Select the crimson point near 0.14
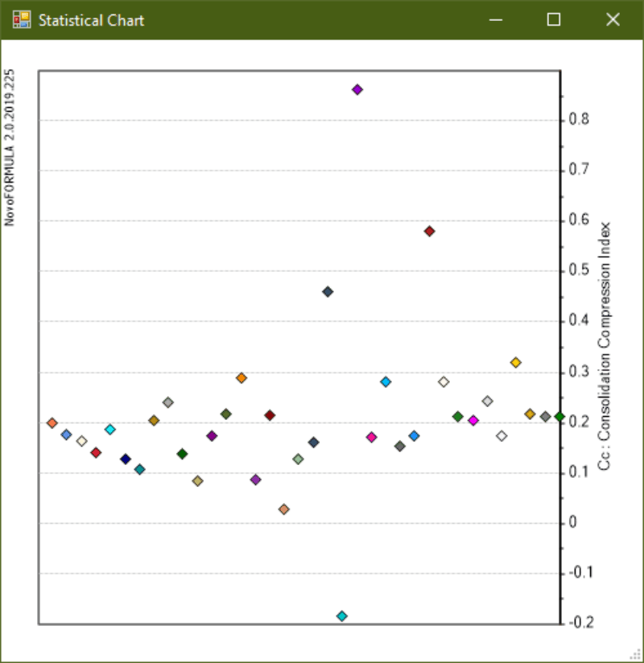Screen dimensions: 644x663 click(96, 452)
